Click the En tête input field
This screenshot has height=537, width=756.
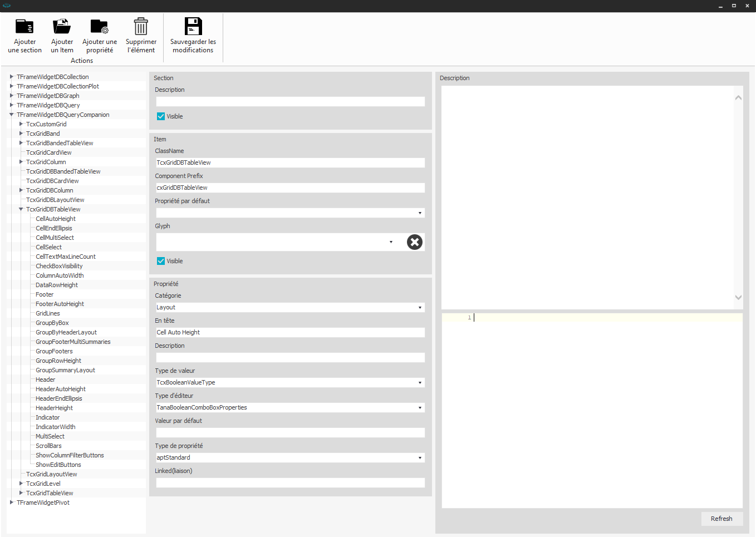click(x=290, y=332)
